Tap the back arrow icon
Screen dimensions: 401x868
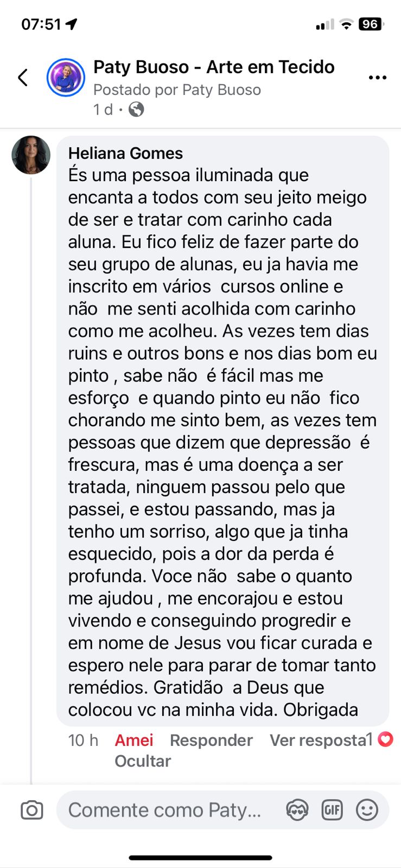click(x=23, y=78)
